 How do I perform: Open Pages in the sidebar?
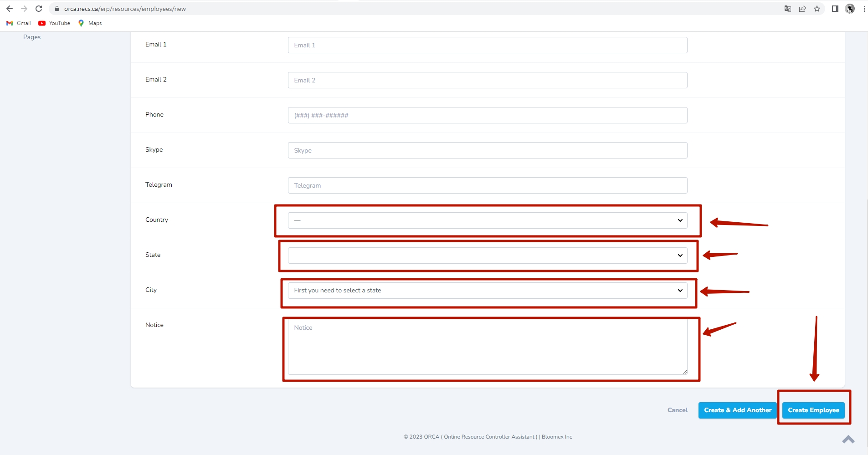click(x=32, y=37)
